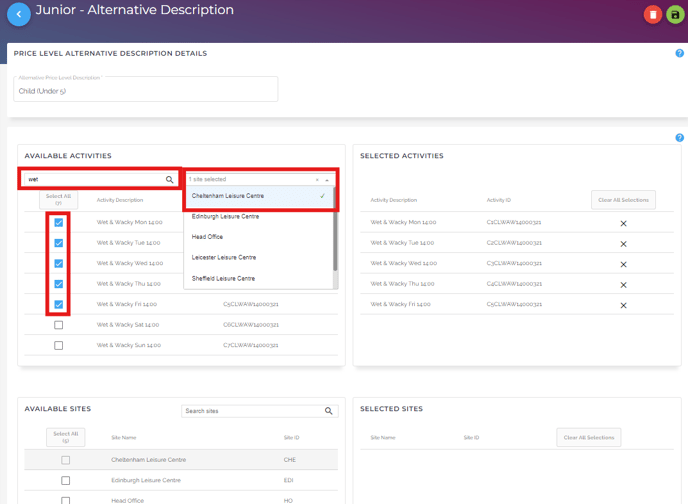This screenshot has height=504, width=688.
Task: Click Activity ID header in Selected Activities
Action: click(x=498, y=200)
